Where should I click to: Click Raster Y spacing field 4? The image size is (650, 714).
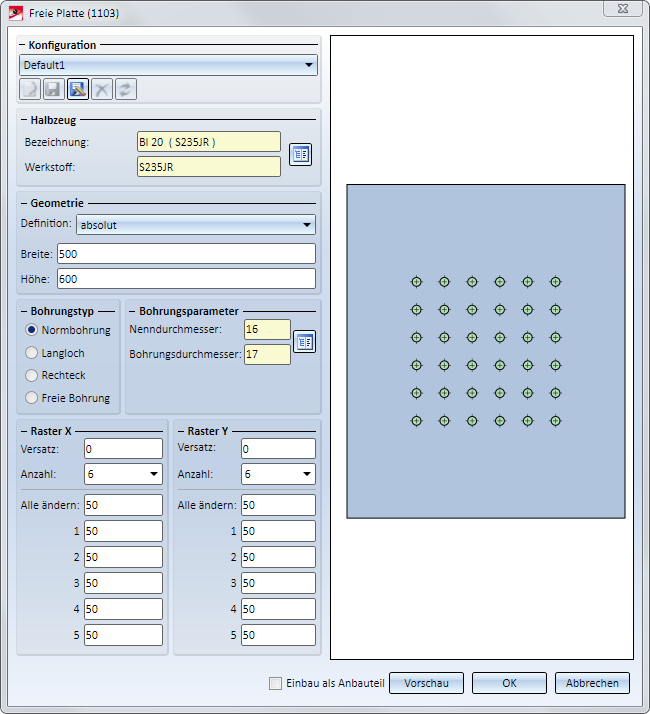[278, 609]
